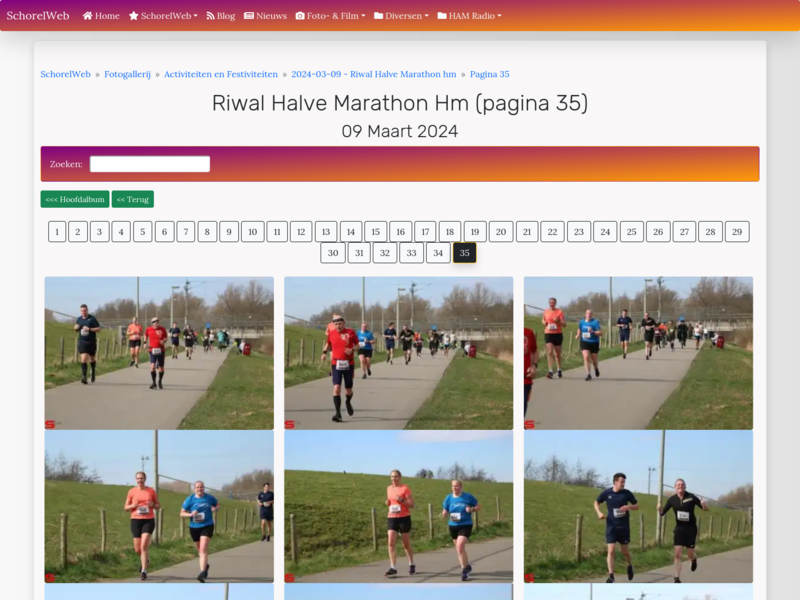This screenshot has height=600, width=800.
Task: Go to gallery page 2
Action: [78, 232]
